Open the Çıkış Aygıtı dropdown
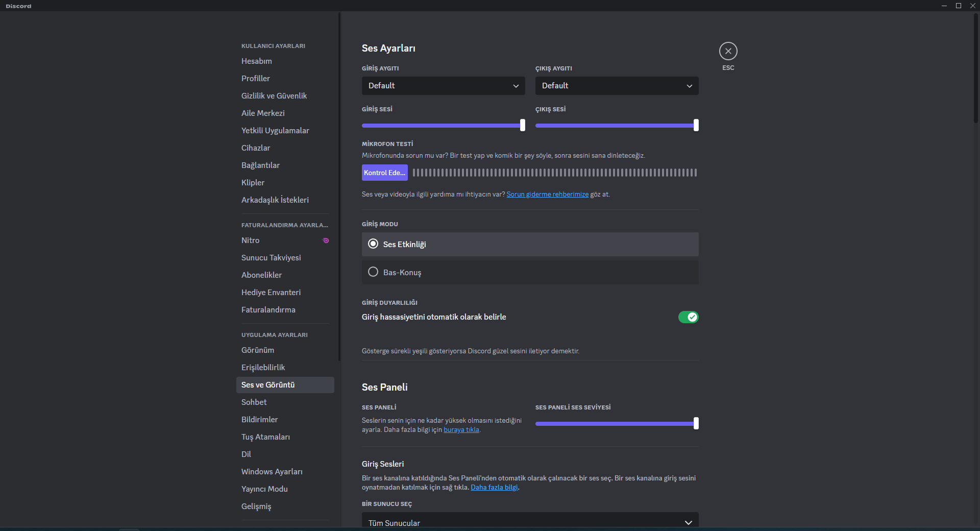This screenshot has height=531, width=980. click(x=617, y=86)
